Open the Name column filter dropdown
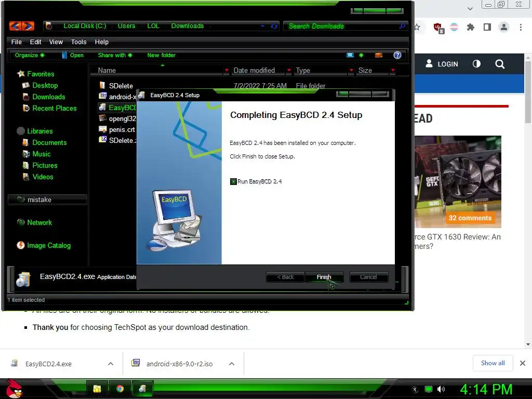Screen dimensions: 532x399 point(227,70)
